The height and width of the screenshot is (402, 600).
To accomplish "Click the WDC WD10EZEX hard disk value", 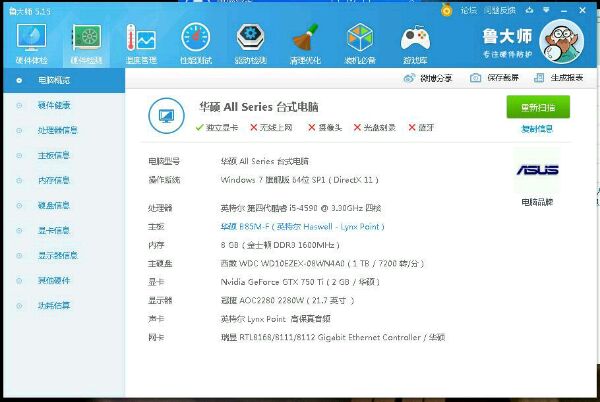I will [322, 264].
